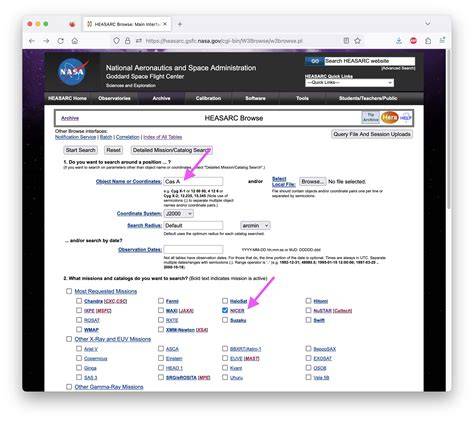Enable the Most Requested Missions checkbox
The width and height of the screenshot is (474, 421).
tap(69, 291)
